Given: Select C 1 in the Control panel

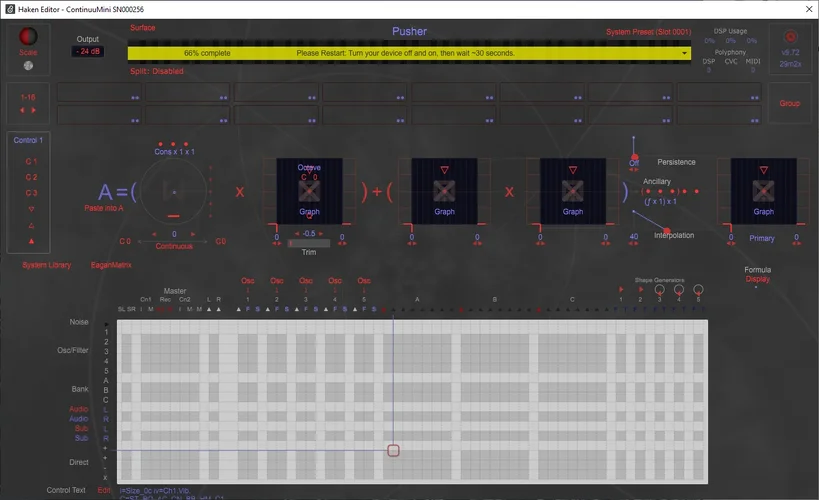Looking at the screenshot, I should coord(31,161).
